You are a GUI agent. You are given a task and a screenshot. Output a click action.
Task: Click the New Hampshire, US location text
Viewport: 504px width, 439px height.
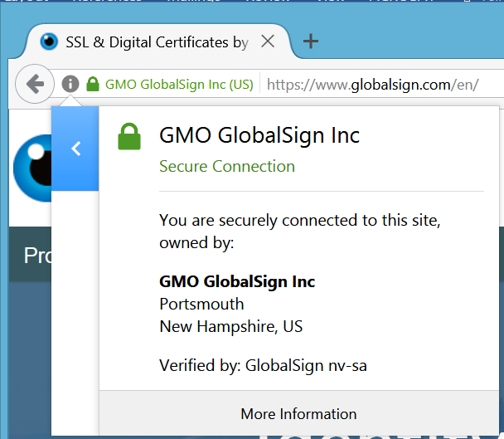point(230,326)
